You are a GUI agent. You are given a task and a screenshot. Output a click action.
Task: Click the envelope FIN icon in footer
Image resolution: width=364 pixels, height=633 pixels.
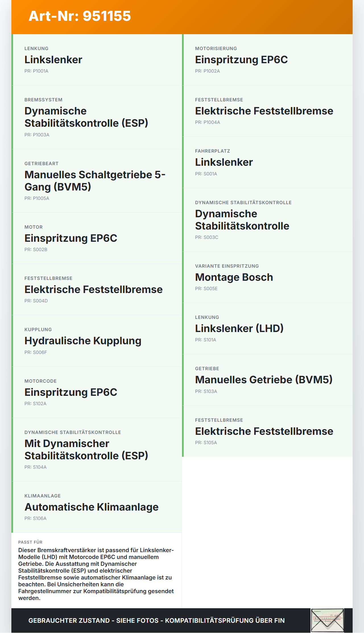327,620
